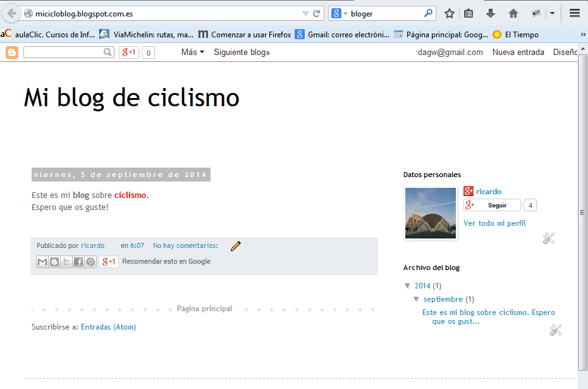Go to Firefox home page icon
Viewport: 588px width, 389px height.
click(513, 13)
